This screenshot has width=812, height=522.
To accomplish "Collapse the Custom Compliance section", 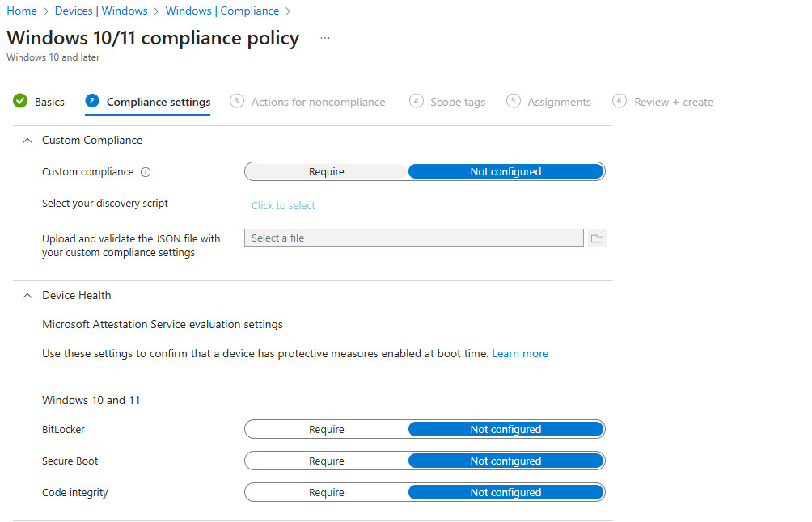I will (x=28, y=141).
